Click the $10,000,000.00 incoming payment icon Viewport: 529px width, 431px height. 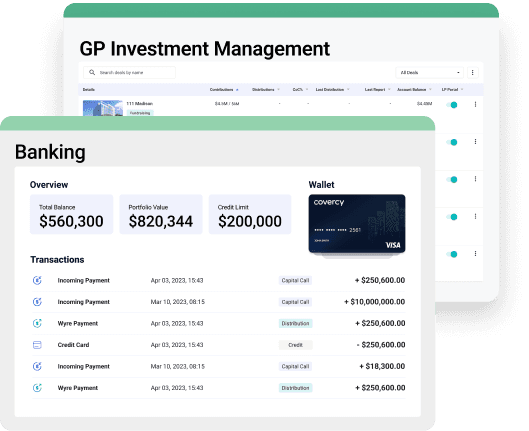(37, 302)
